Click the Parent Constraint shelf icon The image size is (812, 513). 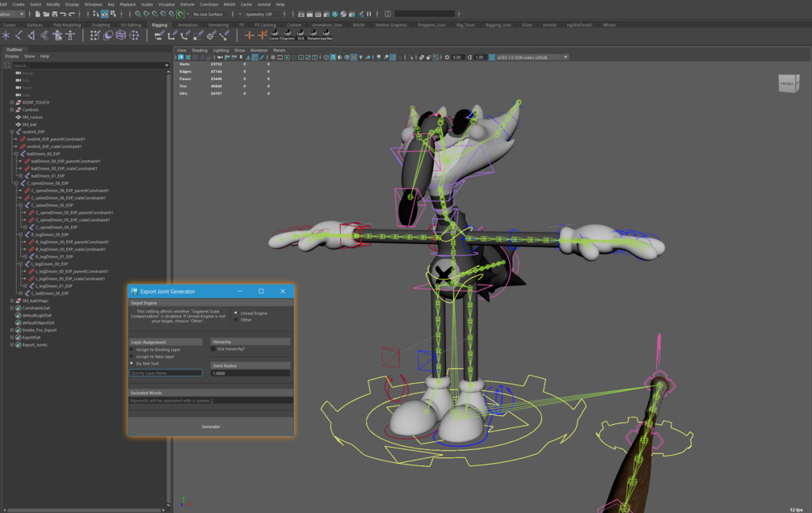[159, 36]
